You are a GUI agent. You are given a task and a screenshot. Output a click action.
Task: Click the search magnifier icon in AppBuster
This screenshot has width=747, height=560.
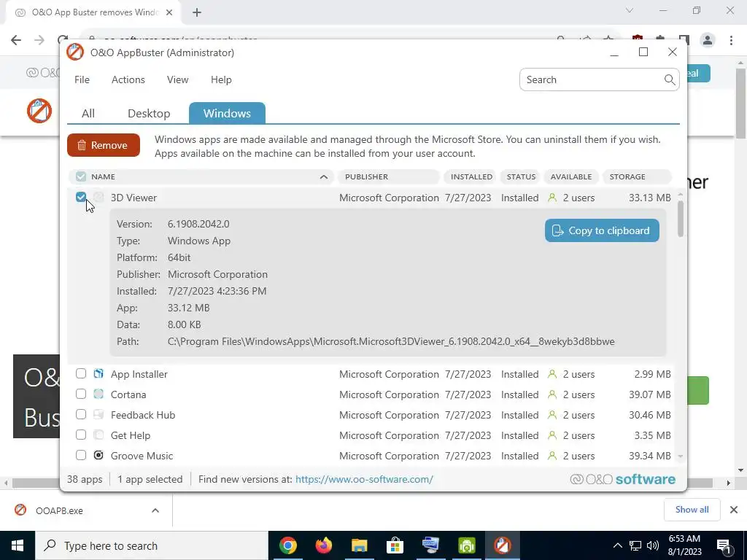[x=670, y=79]
